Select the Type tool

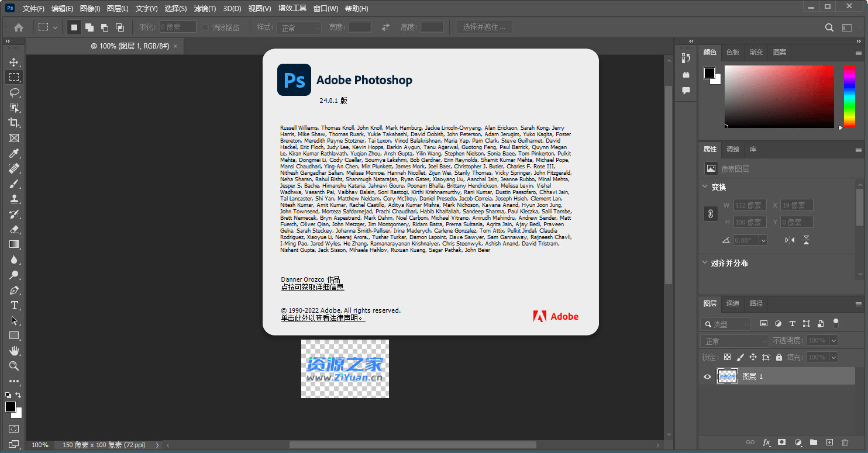(14, 305)
